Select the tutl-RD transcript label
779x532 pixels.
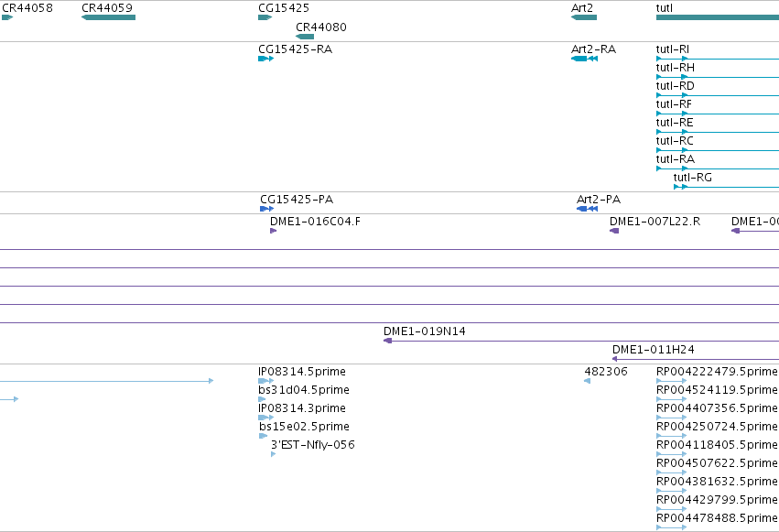(x=676, y=86)
